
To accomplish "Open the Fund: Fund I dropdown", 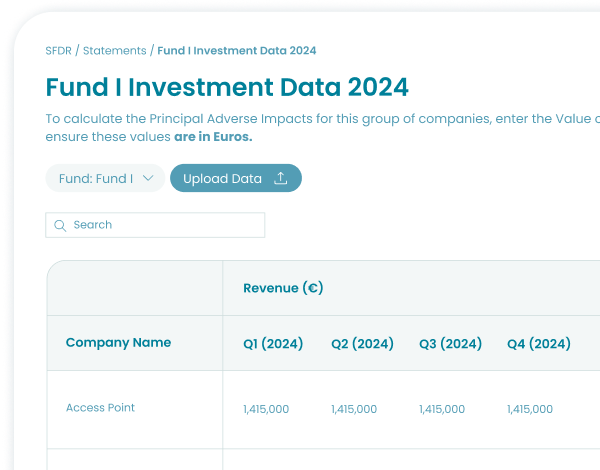I will point(105,178).
